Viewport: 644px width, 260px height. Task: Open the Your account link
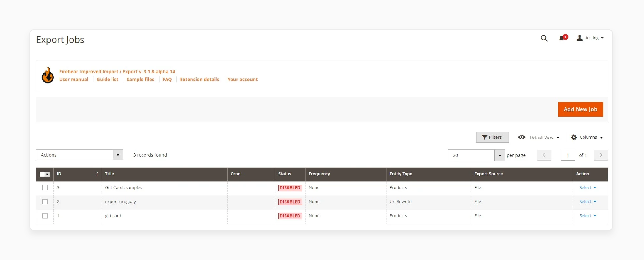[x=242, y=79]
